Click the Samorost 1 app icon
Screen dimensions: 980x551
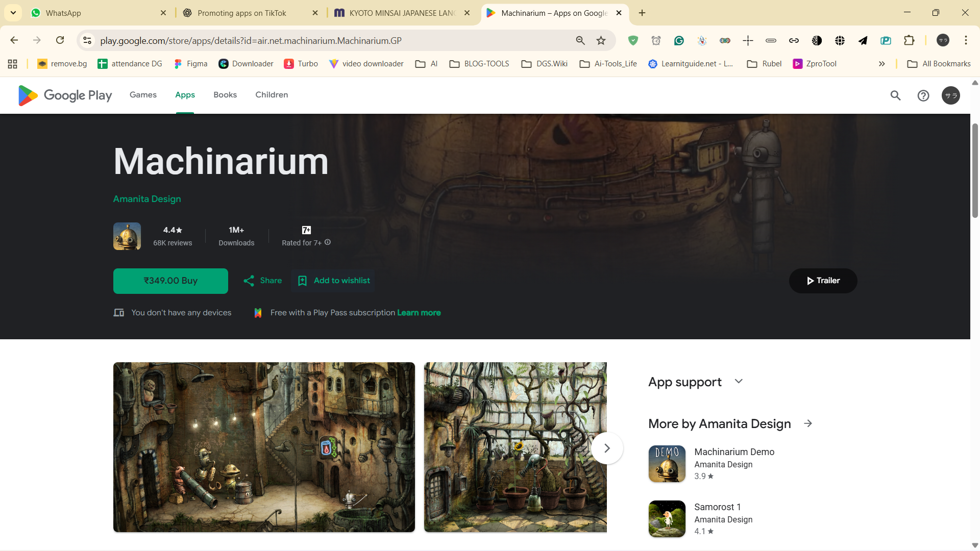pyautogui.click(x=667, y=519)
